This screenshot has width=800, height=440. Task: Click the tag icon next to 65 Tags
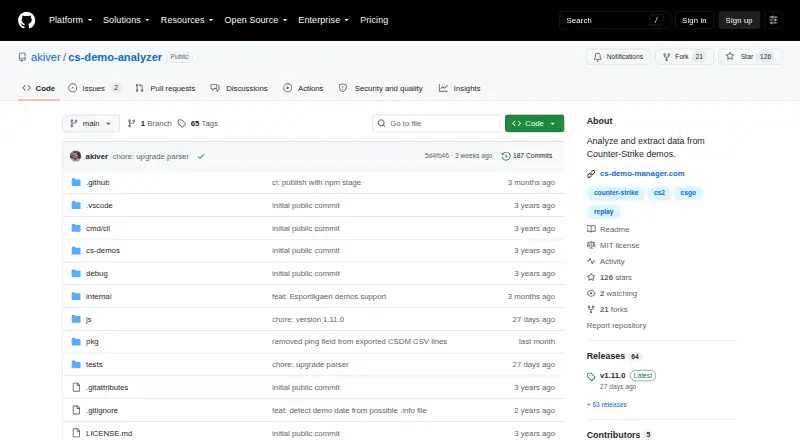click(182, 124)
